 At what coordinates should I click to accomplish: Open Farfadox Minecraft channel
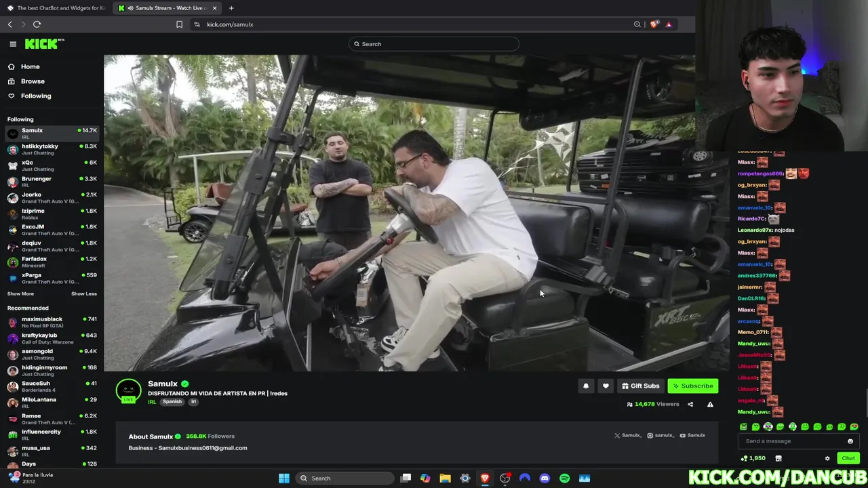[52, 262]
